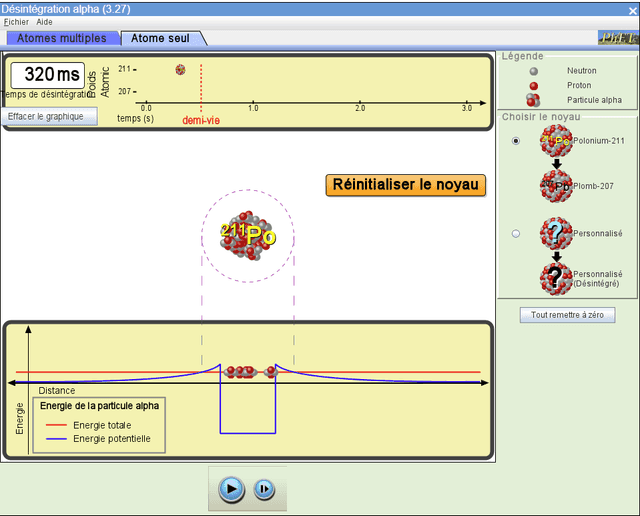The width and height of the screenshot is (640, 516).
Task: Select the Polonium-211 radio button
Action: 516,141
